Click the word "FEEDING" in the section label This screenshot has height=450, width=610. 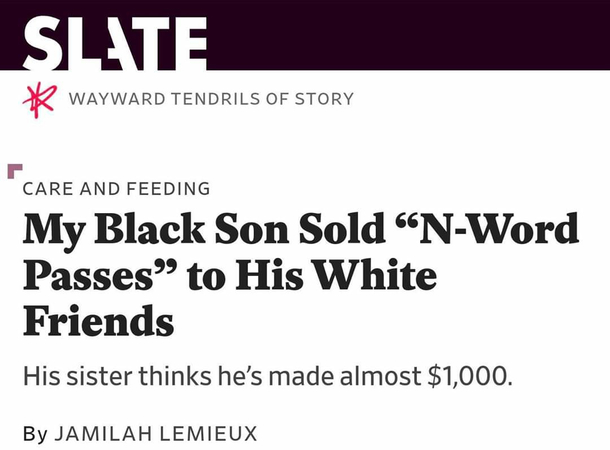(x=168, y=189)
